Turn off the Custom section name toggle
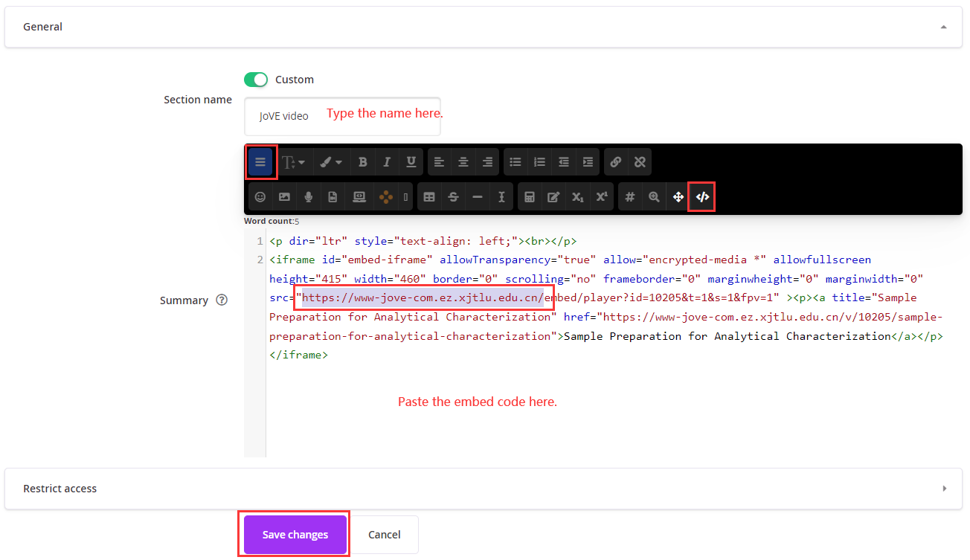Screen dimensions: 970x560 [x=256, y=80]
